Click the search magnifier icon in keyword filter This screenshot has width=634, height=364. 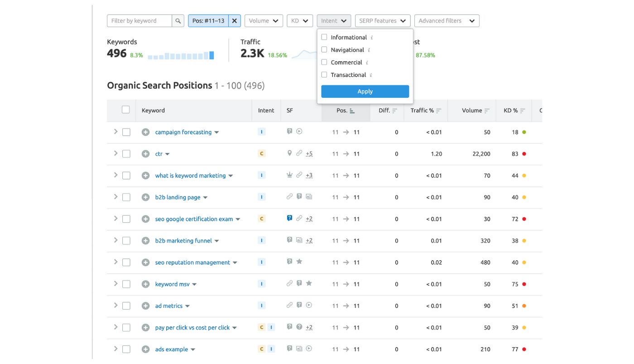click(178, 21)
